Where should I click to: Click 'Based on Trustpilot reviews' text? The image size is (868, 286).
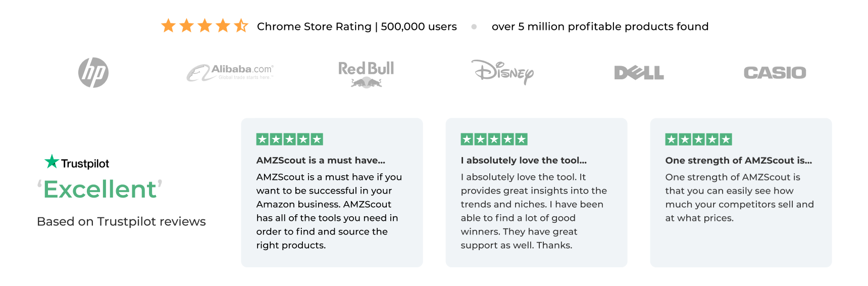click(x=121, y=221)
